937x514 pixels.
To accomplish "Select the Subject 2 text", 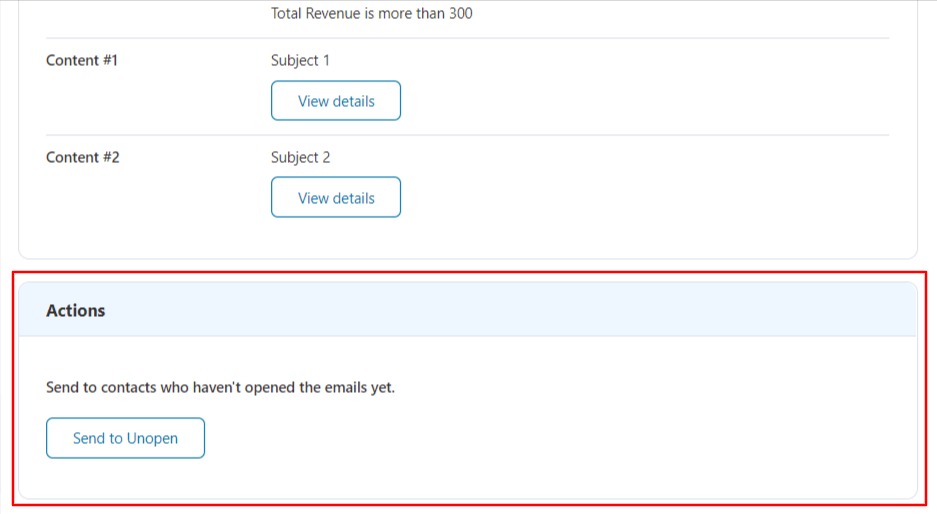I will (300, 157).
